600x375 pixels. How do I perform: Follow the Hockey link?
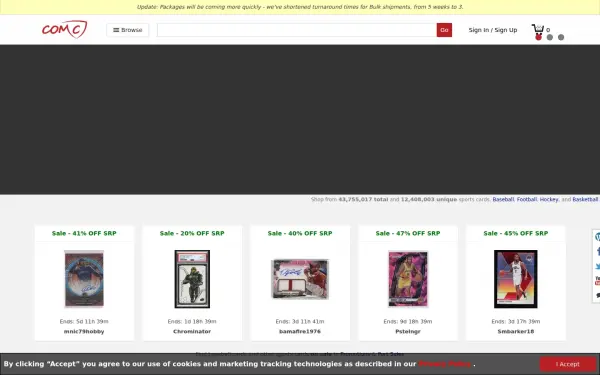549,199
